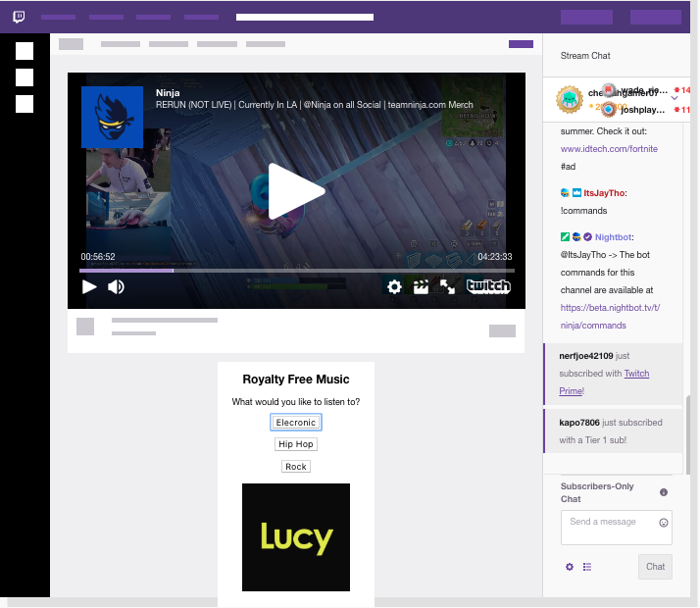This screenshot has width=700, height=608.
Task: Click Nightbot's green moderator badge
Action: tap(565, 237)
